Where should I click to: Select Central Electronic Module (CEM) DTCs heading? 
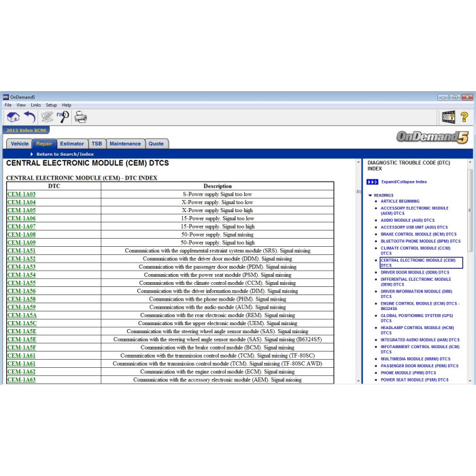pyautogui.click(x=421, y=262)
